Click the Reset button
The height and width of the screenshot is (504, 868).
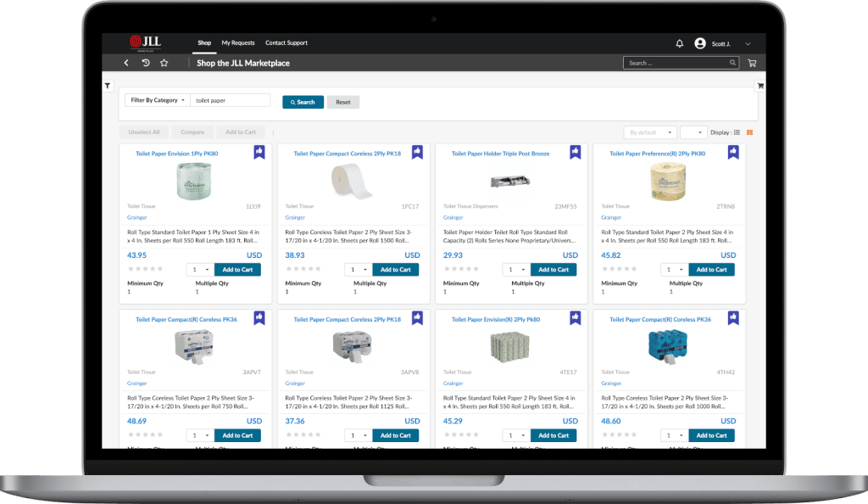(x=343, y=102)
